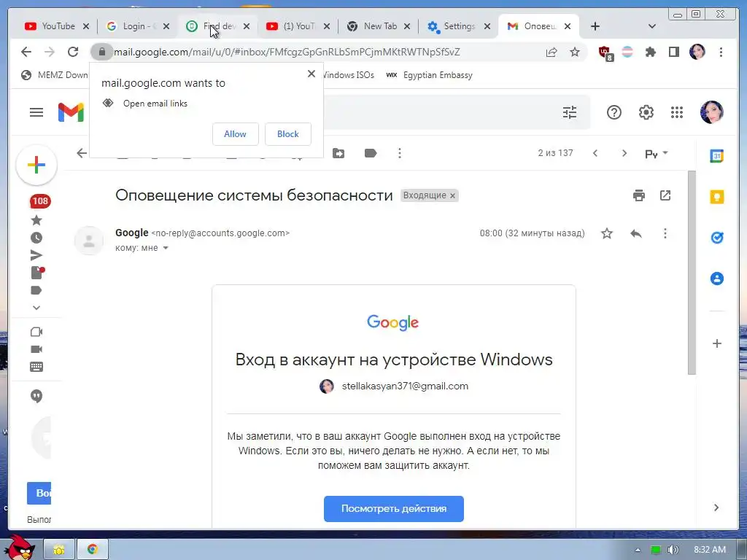Image resolution: width=747 pixels, height=560 pixels.
Task: Join a meeting keyboard icon
Action: coord(36,367)
